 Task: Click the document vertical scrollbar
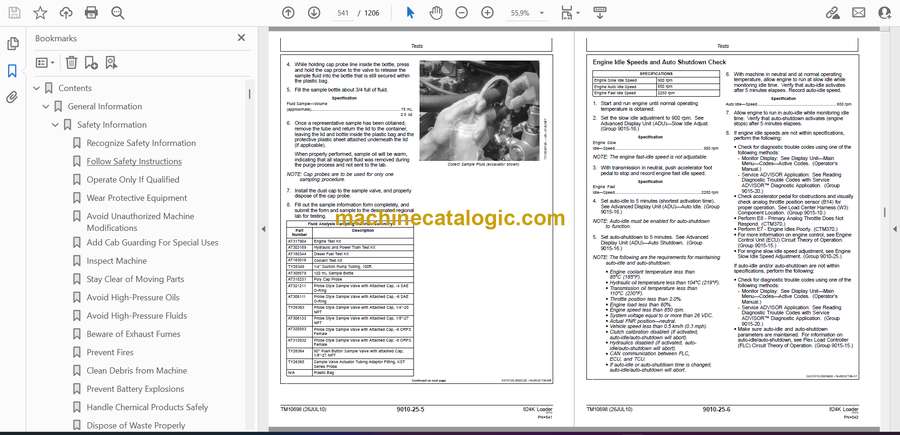pyautogui.click(x=885, y=212)
